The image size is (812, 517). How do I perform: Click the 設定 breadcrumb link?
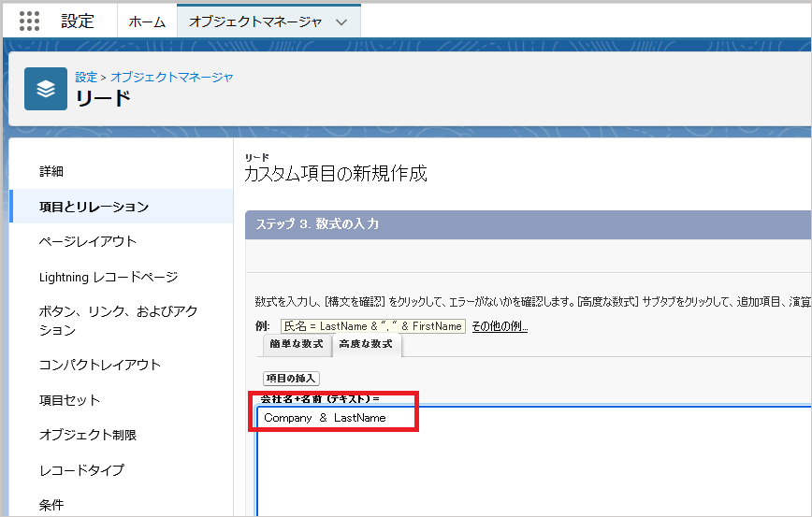click(86, 77)
